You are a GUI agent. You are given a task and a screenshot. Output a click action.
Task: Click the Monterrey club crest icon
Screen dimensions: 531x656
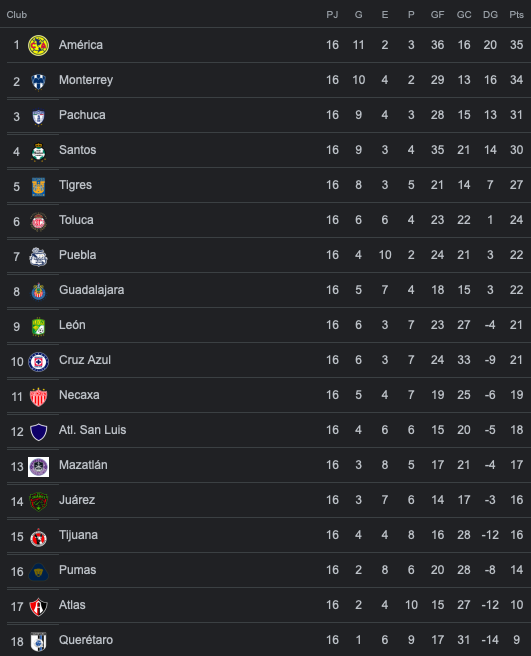point(38,82)
